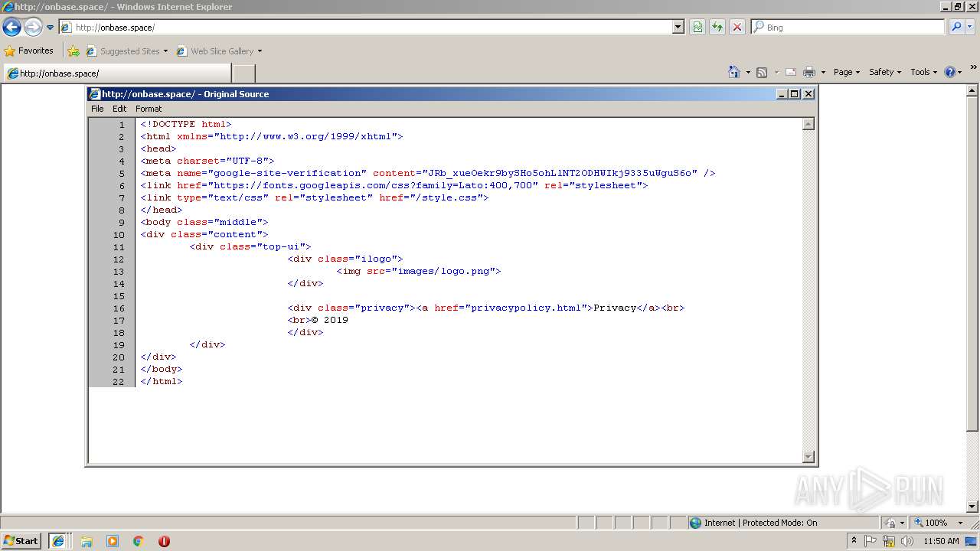Click the Read Mail envelope icon
Screen dimensions: 980x551
pyautogui.click(x=791, y=72)
